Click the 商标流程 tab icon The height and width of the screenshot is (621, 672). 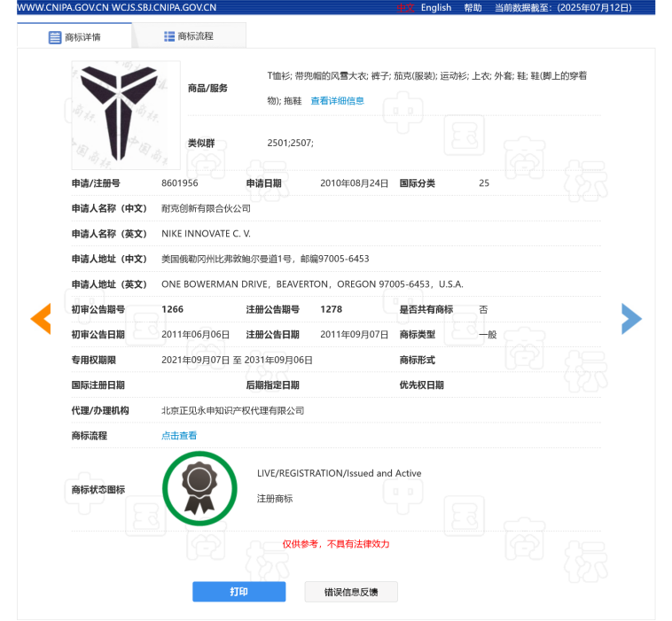(x=168, y=36)
